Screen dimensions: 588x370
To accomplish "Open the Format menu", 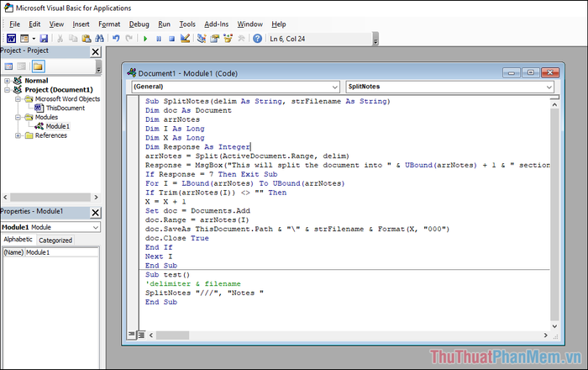I will coord(109,24).
